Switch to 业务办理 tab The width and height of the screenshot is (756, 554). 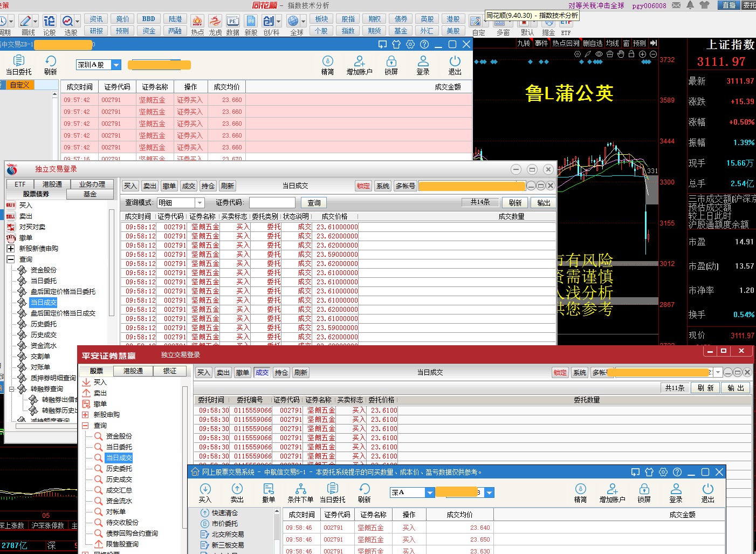[x=92, y=184]
